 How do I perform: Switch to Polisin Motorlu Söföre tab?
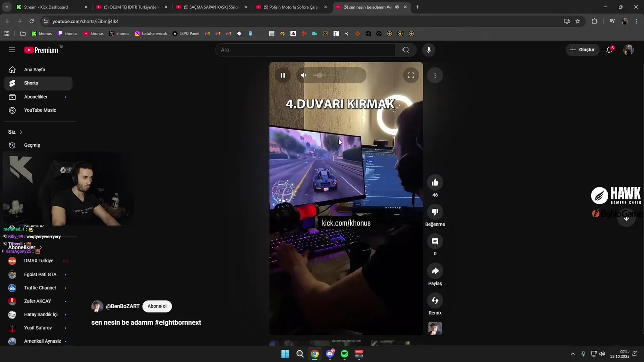pos(290,7)
